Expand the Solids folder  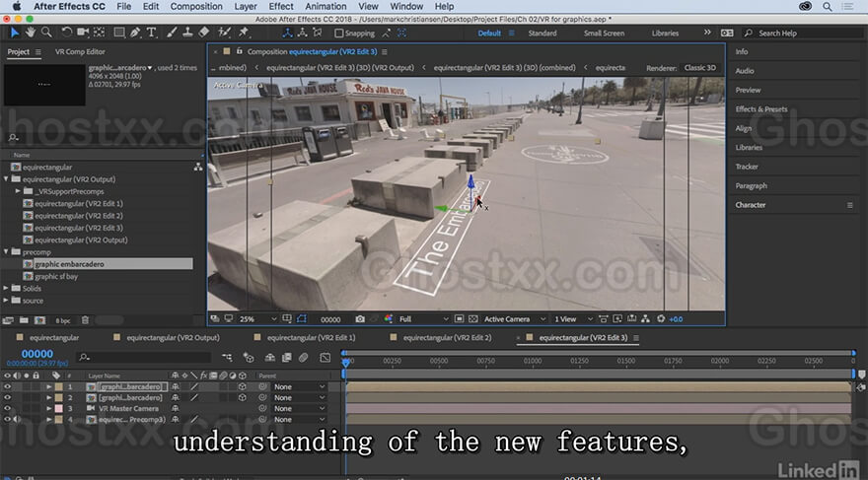[6, 288]
